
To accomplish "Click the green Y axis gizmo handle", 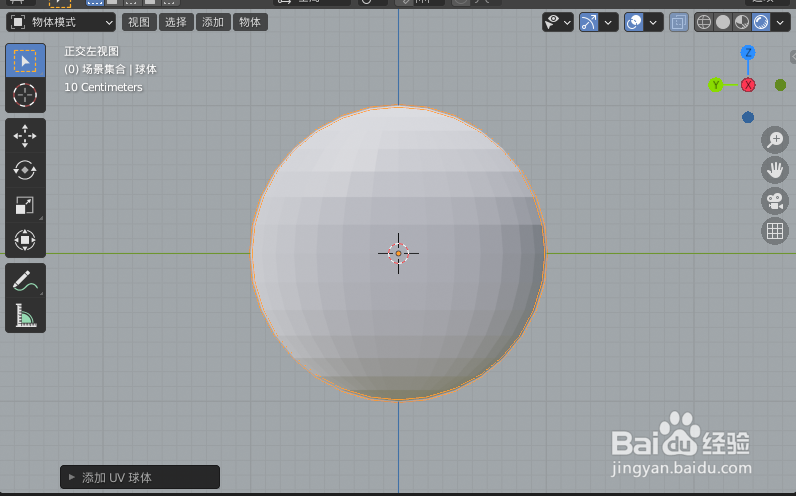I will (716, 85).
